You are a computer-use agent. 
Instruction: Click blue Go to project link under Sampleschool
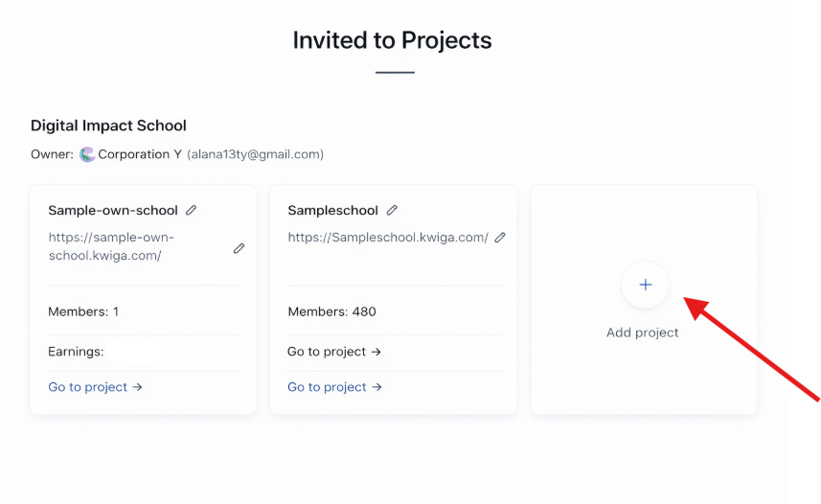(334, 387)
